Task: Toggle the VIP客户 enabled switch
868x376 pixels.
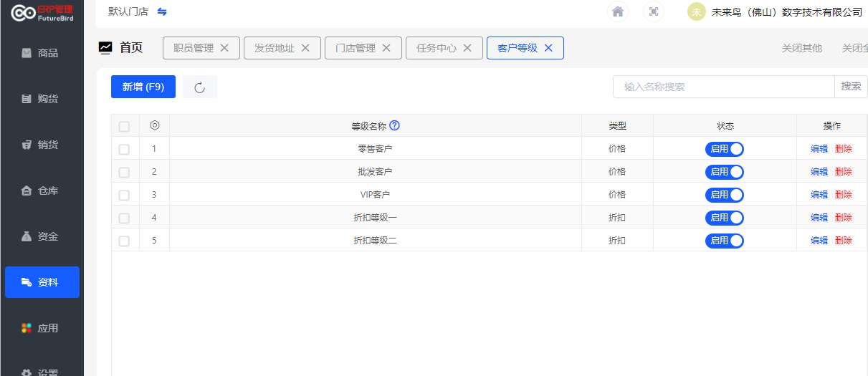Action: (x=725, y=195)
